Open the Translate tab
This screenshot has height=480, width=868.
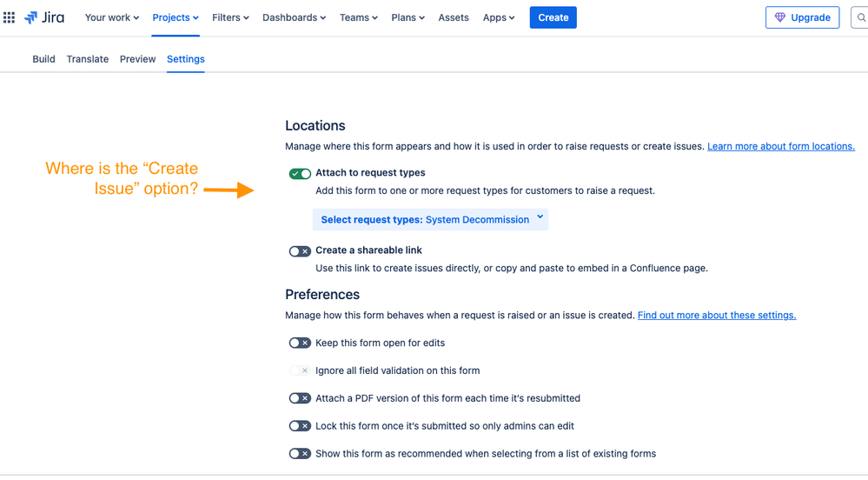point(88,59)
